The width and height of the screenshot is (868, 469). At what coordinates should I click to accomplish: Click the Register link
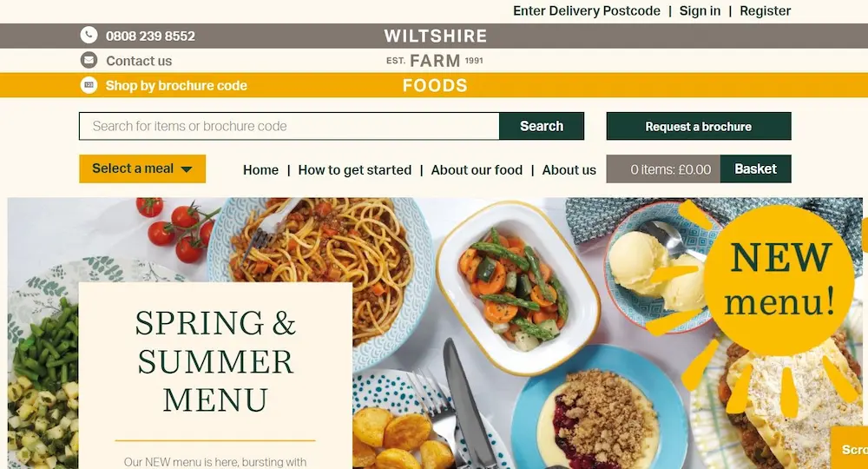(765, 11)
